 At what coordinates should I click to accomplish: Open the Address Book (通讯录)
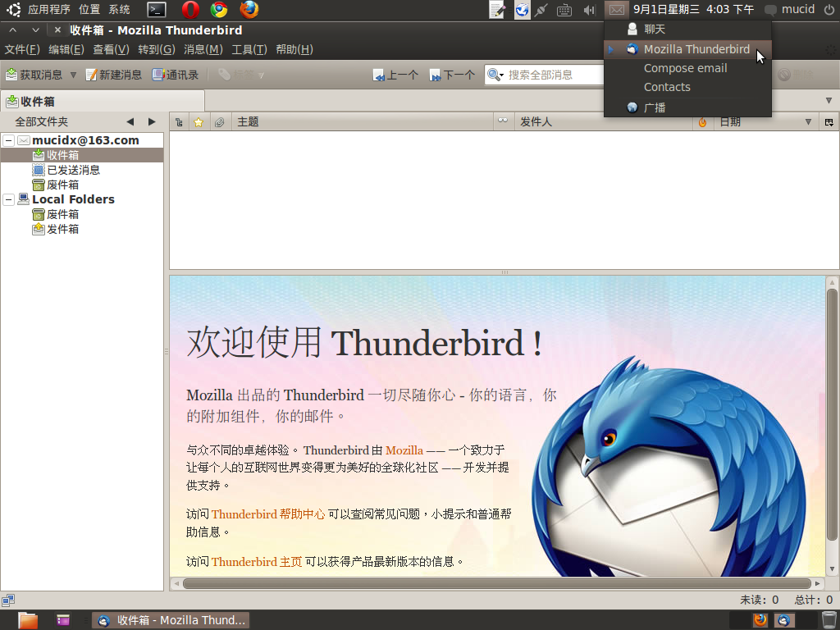click(x=176, y=75)
